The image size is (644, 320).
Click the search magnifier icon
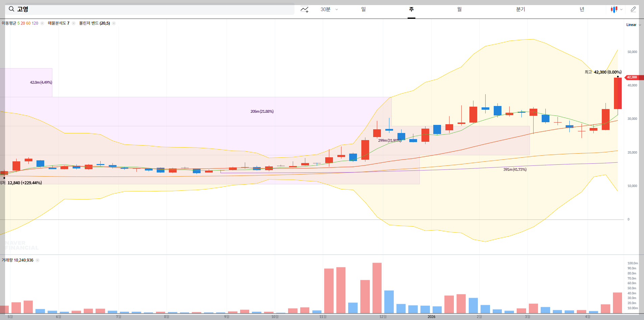pos(11,9)
